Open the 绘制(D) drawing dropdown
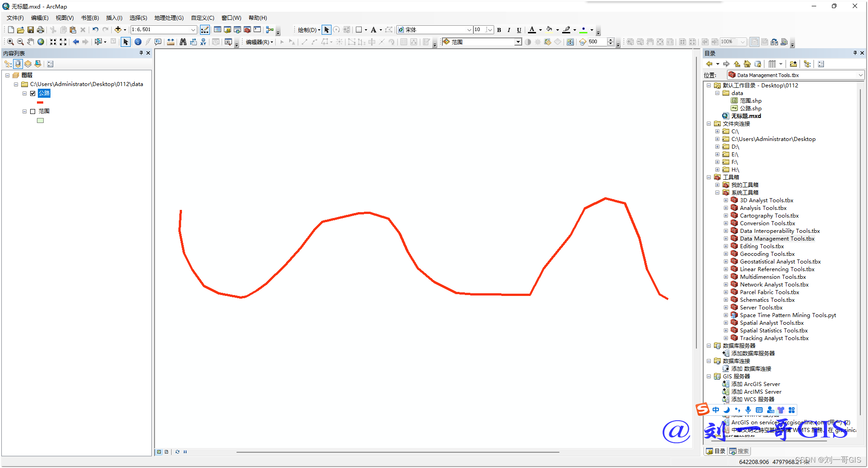Viewport: 868px width, 468px height. [x=309, y=30]
